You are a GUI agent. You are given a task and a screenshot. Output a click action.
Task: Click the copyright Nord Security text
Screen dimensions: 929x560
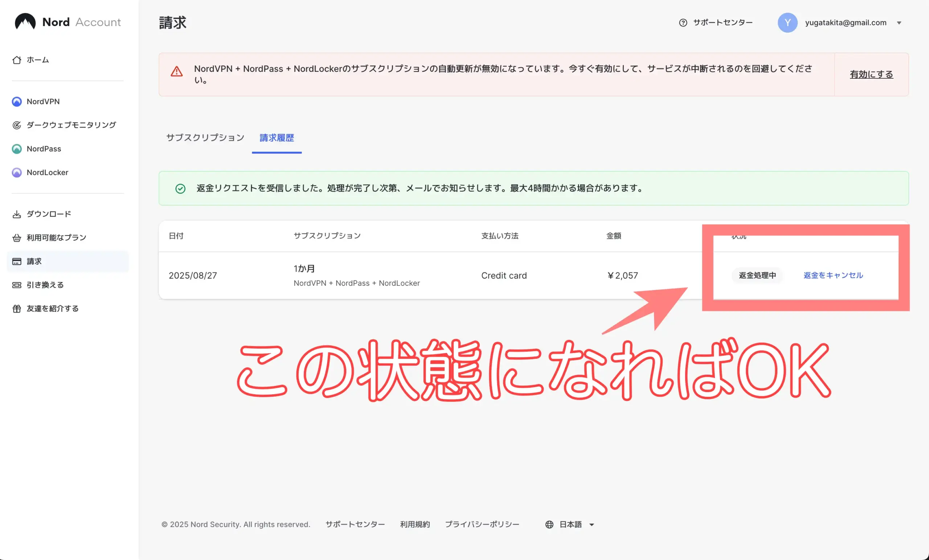click(x=236, y=524)
